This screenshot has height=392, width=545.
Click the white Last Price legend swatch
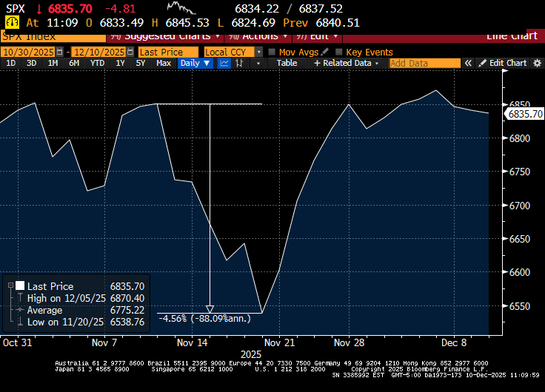coord(20,286)
